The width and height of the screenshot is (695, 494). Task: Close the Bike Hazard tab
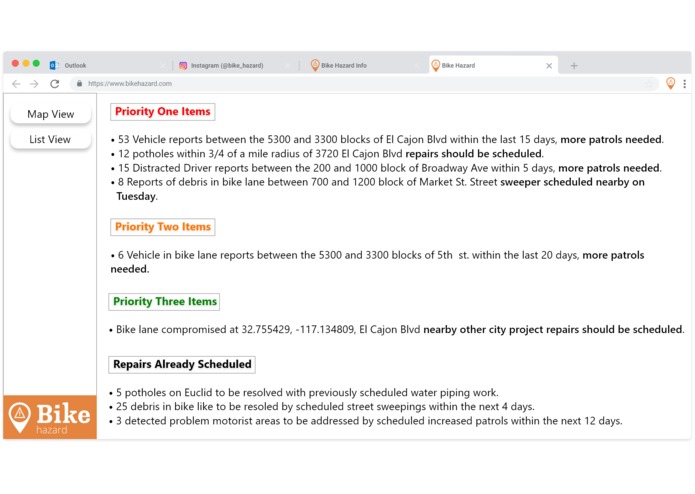click(549, 66)
